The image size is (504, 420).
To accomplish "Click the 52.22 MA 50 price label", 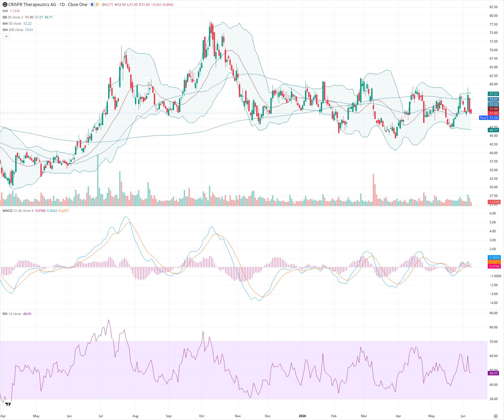I will tap(493, 104).
